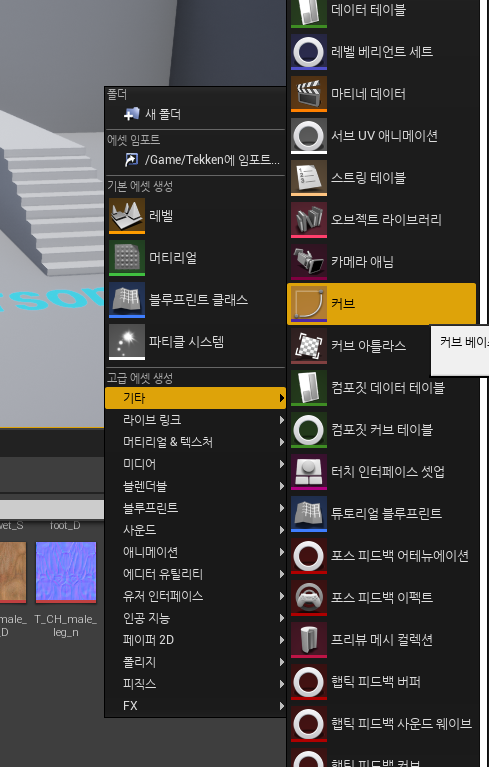The image size is (489, 767).
Task: Click the 햅틱 피드백 사운드 웨이브 icon
Action: pyautogui.click(x=309, y=725)
